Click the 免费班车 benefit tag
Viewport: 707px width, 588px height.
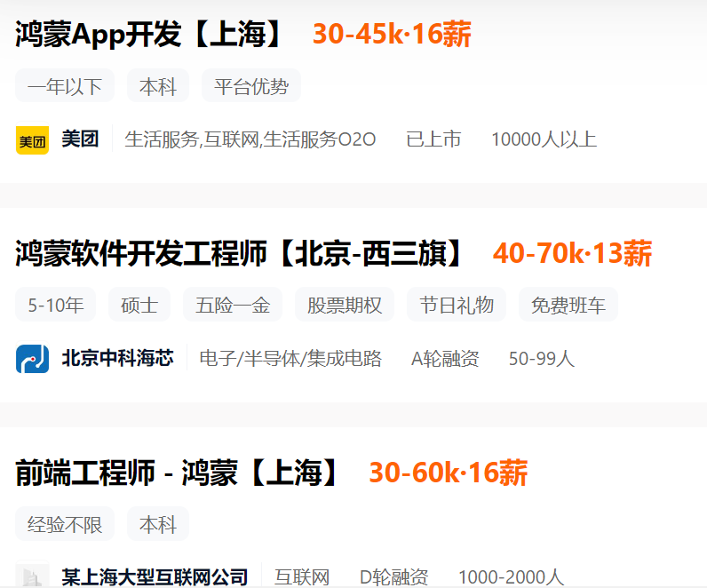coord(568,305)
